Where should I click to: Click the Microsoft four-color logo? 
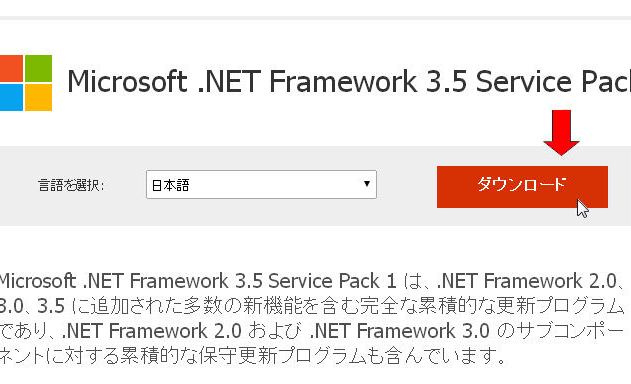26,83
